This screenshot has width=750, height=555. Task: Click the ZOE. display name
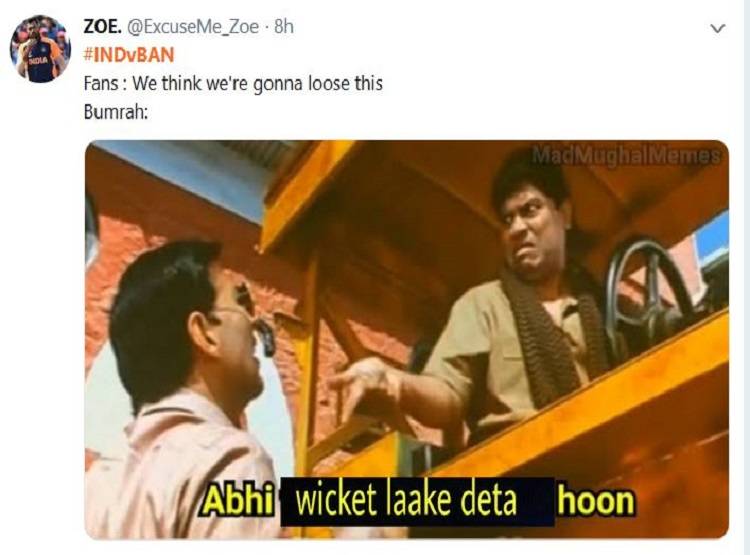click(102, 27)
